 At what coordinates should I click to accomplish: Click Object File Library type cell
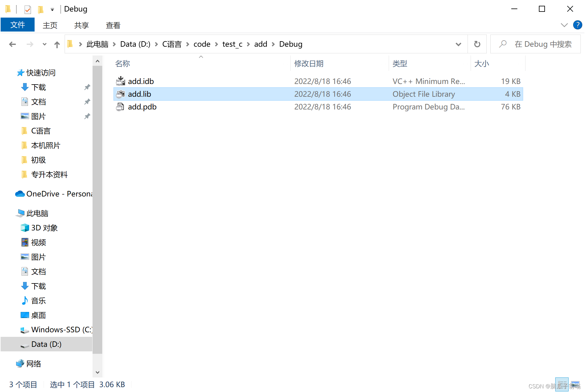coord(424,94)
